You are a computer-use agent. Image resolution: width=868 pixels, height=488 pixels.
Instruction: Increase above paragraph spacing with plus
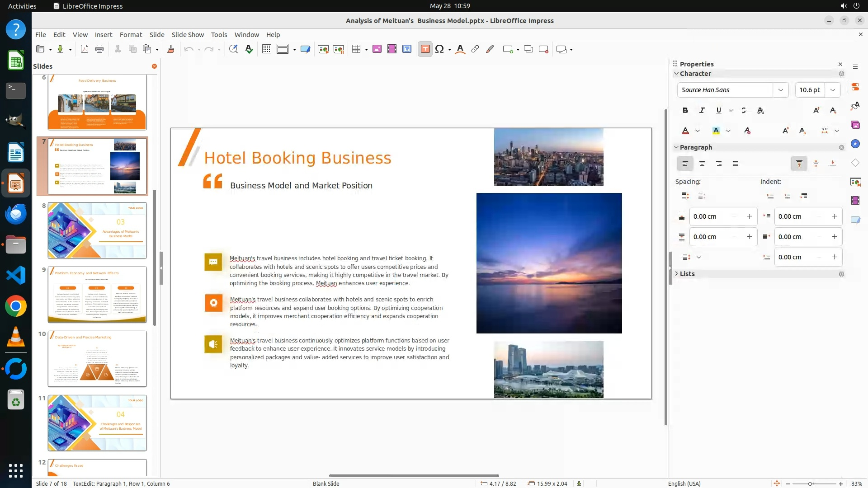click(749, 216)
